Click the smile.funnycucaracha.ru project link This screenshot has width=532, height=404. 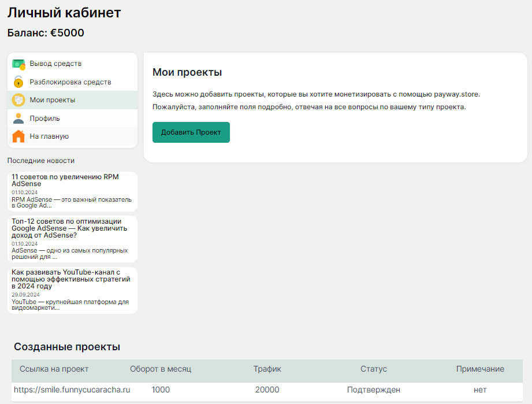(x=72, y=390)
